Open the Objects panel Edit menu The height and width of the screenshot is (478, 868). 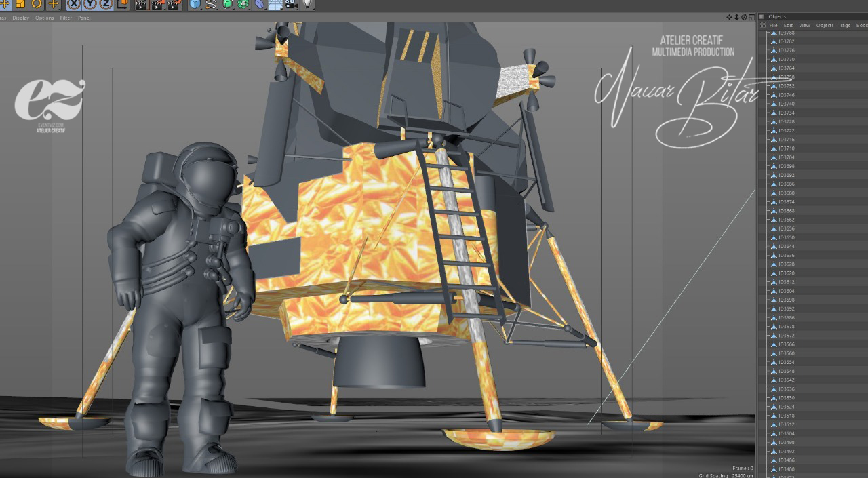coord(788,25)
